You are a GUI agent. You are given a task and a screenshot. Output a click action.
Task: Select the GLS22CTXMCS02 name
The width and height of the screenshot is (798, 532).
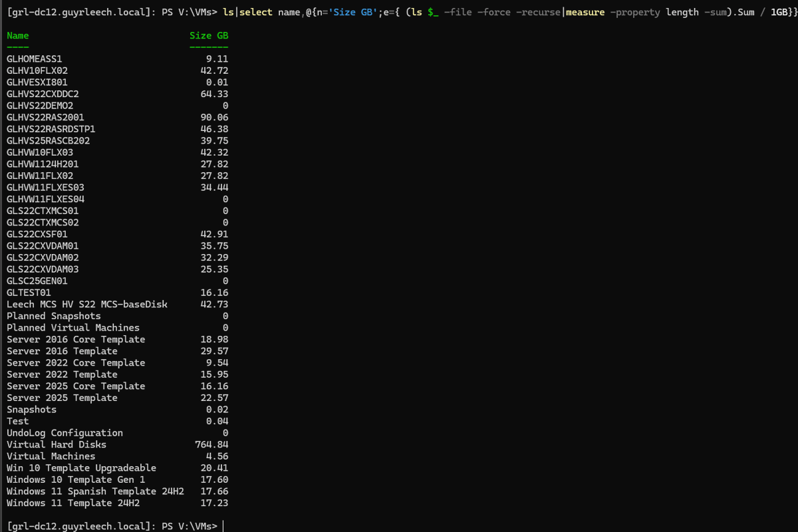pos(43,223)
